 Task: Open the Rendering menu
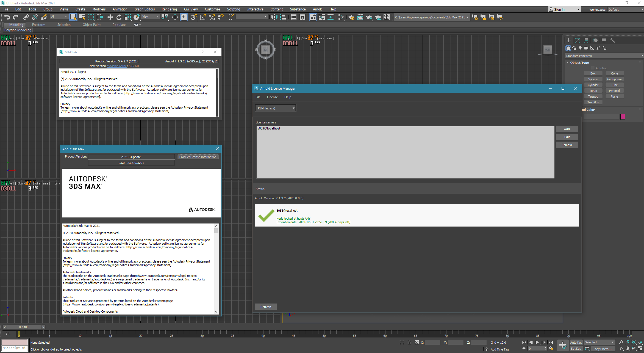pos(169,9)
